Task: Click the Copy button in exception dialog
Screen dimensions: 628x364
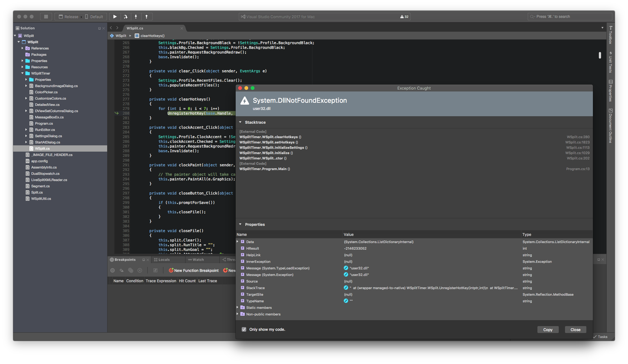Action: [548, 330]
